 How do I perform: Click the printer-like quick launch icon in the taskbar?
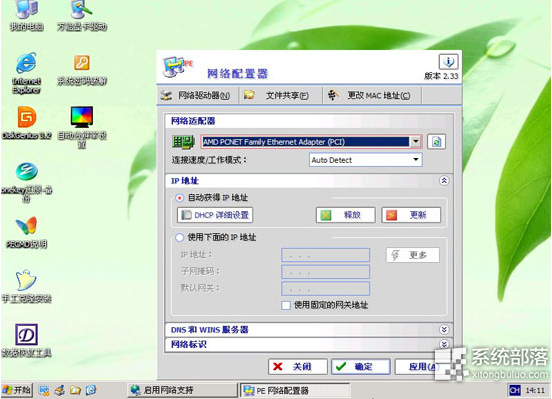click(59, 390)
